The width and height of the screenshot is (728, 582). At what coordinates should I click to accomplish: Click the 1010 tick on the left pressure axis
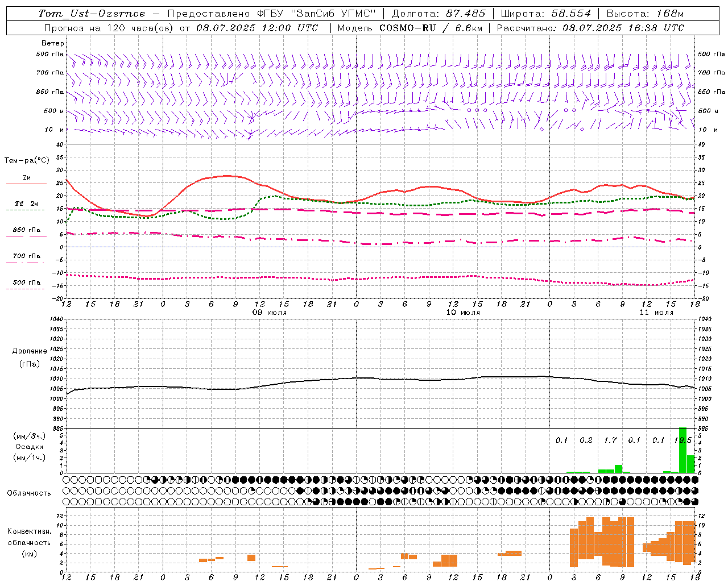[x=56, y=379]
